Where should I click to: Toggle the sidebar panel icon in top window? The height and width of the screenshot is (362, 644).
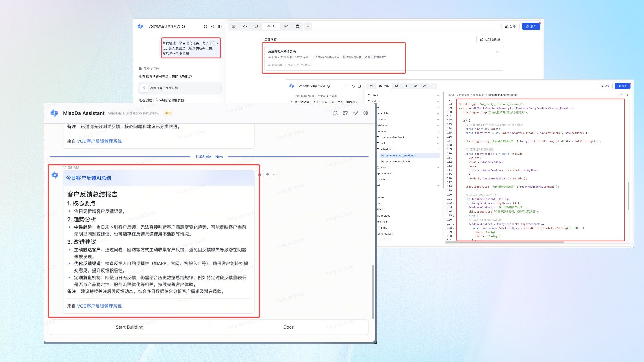tap(220, 26)
